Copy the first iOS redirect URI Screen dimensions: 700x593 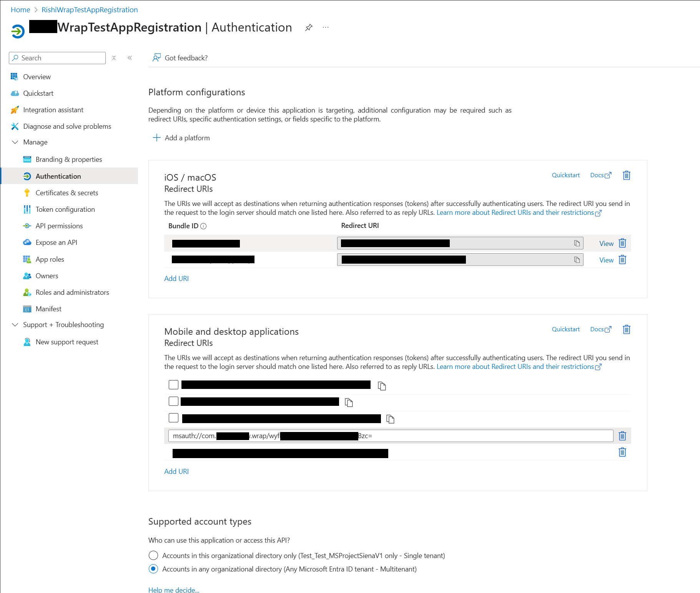pyautogui.click(x=577, y=243)
